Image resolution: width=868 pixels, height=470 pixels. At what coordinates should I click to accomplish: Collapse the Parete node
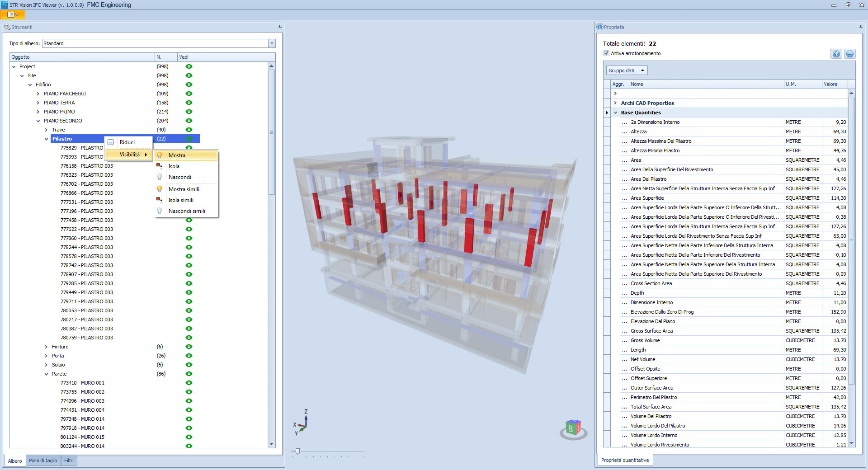(46, 374)
